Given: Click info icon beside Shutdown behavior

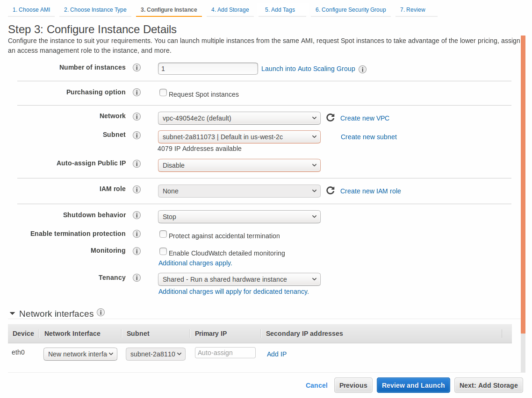Looking at the screenshot, I should [137, 215].
